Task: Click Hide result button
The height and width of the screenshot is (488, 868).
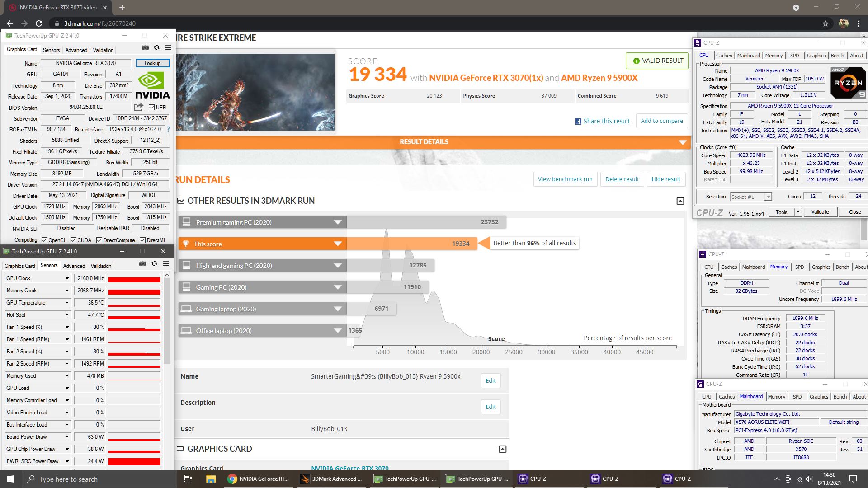Action: (x=666, y=179)
